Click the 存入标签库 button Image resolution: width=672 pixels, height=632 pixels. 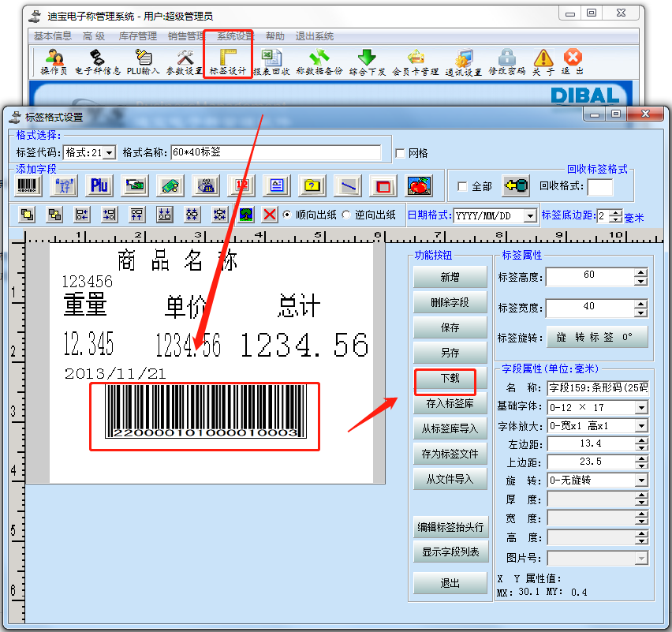click(450, 403)
